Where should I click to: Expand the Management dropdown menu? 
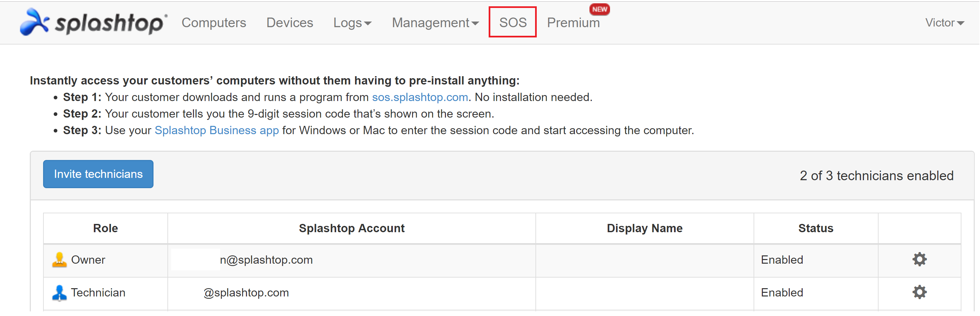[435, 23]
